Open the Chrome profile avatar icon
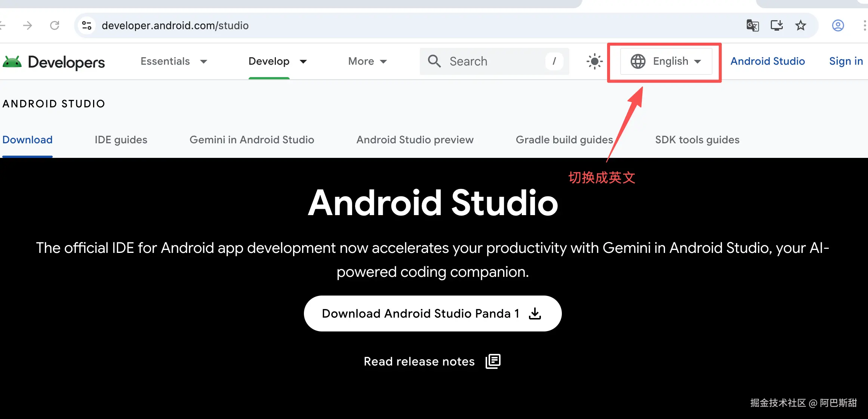868x419 pixels. click(x=838, y=25)
